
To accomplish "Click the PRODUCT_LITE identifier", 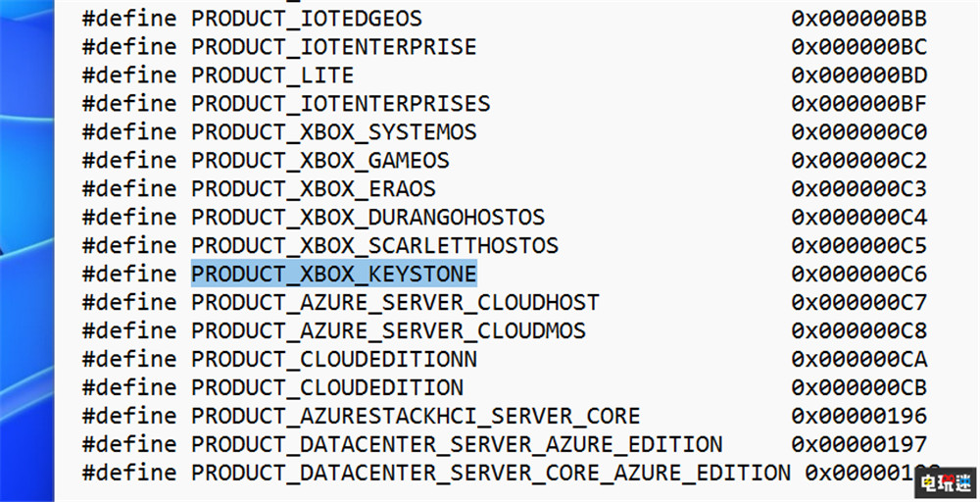I will [272, 75].
